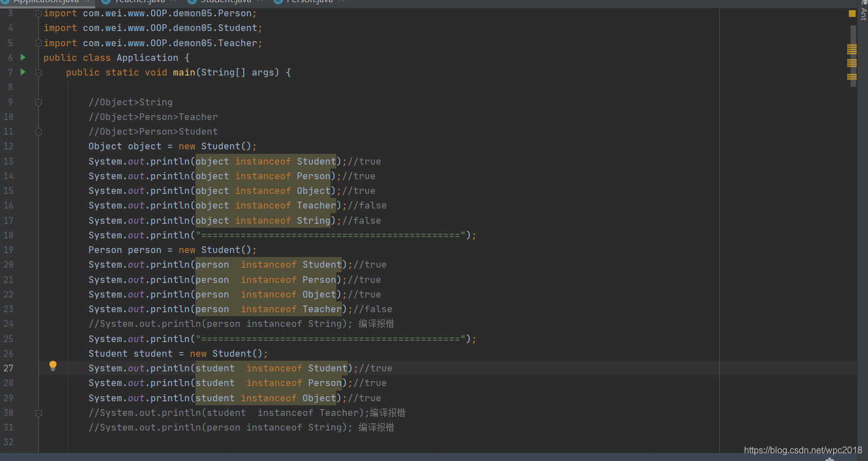The width and height of the screenshot is (868, 461).
Task: Click the 'String[] args' parameter
Action: click(238, 72)
